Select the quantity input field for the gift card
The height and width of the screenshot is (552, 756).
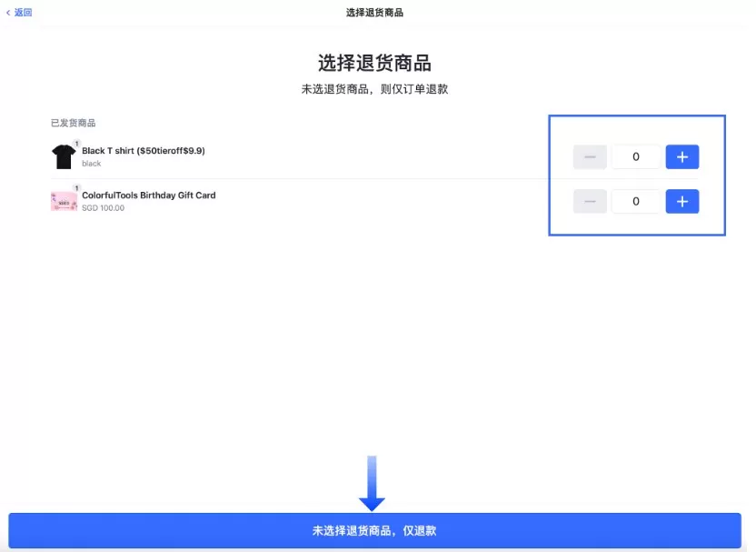(x=635, y=201)
